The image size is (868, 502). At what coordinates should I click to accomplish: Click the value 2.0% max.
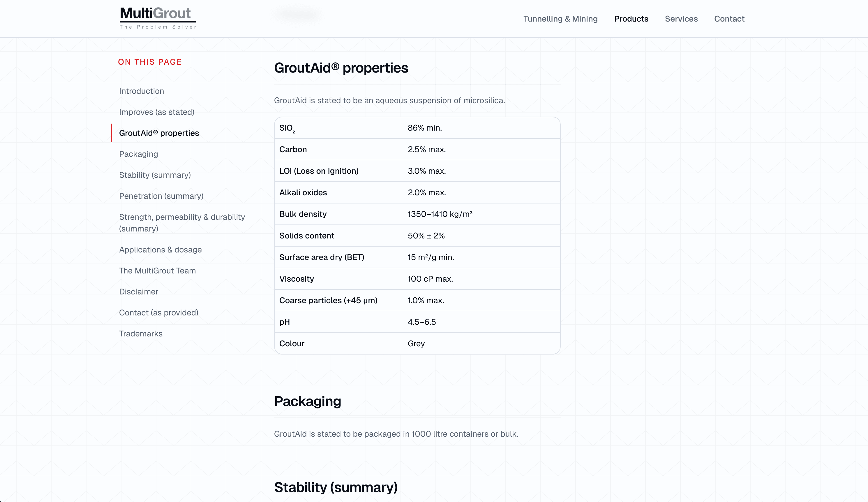tap(427, 192)
